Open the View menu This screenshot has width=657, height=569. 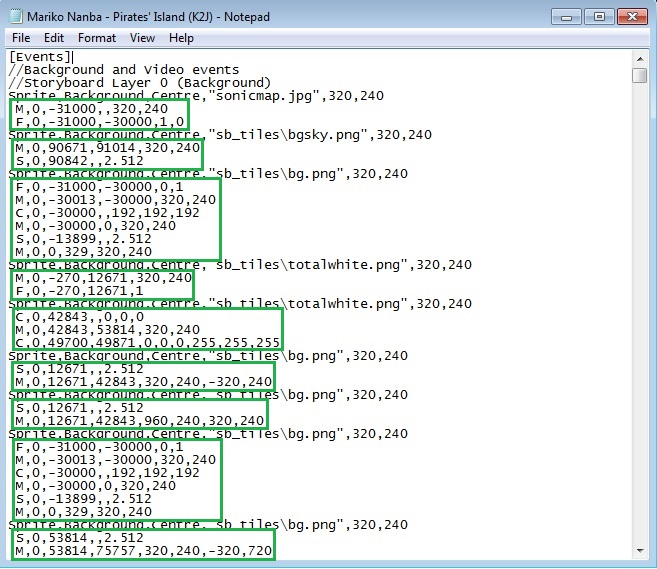(x=142, y=38)
